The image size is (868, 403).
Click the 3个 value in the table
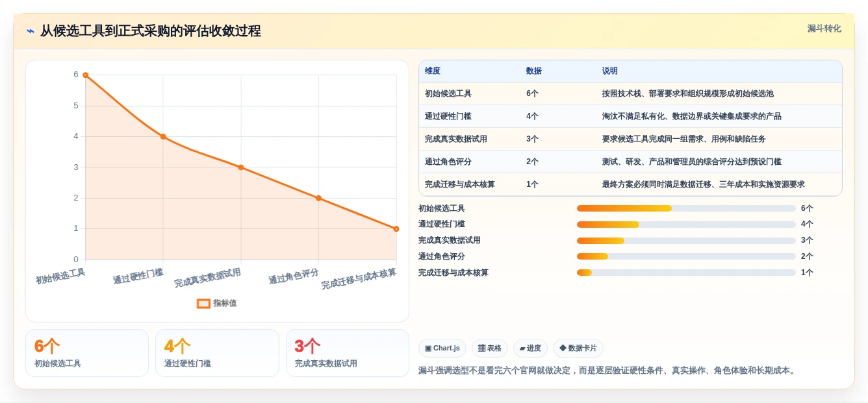point(532,139)
